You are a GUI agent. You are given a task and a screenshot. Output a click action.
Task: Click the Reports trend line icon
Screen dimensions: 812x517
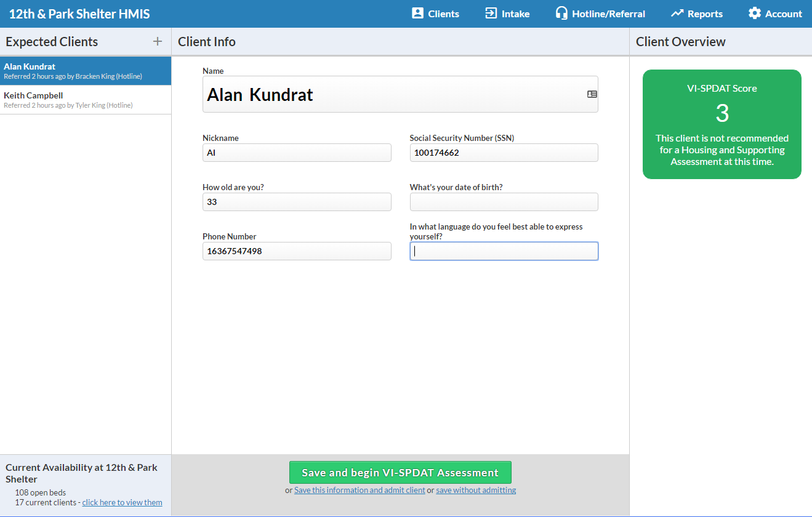click(x=677, y=13)
